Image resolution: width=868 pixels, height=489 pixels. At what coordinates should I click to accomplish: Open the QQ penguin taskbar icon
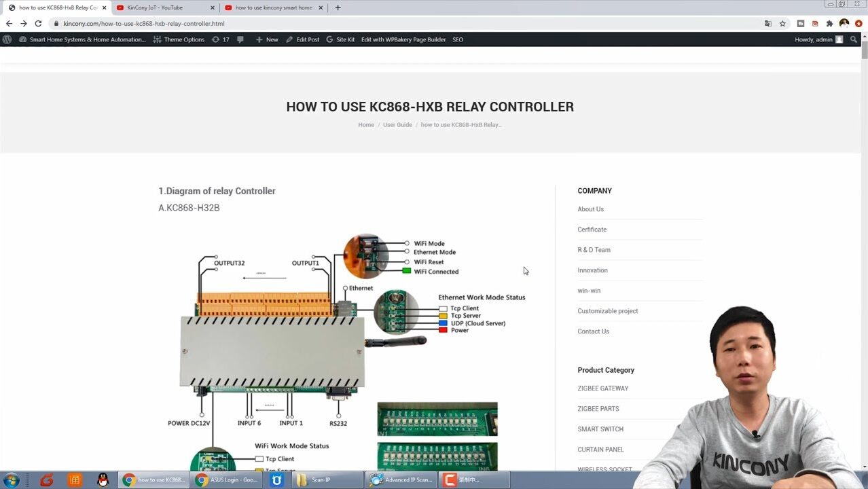click(103, 480)
